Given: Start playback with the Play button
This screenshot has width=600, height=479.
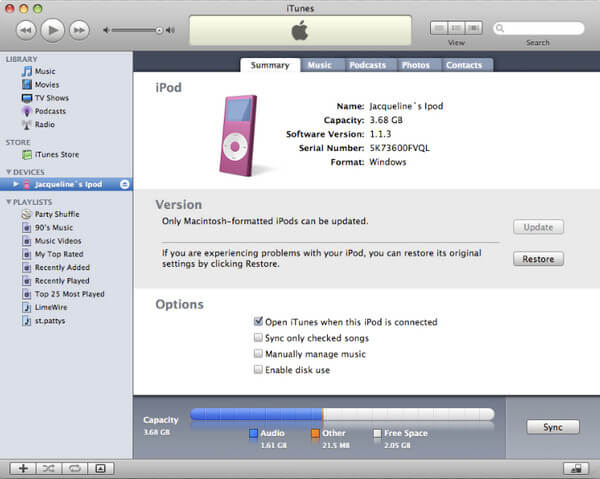Looking at the screenshot, I should pyautogui.click(x=52, y=30).
